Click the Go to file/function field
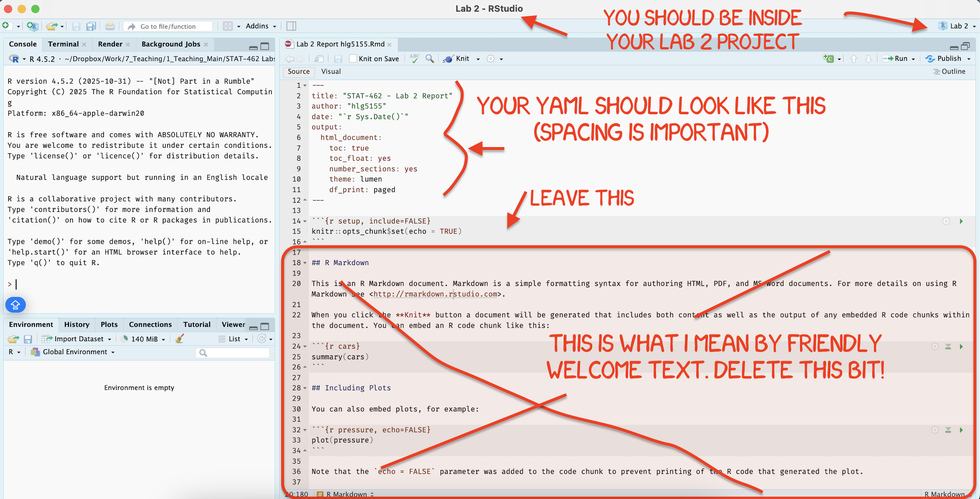This screenshot has height=499, width=980. [x=168, y=26]
